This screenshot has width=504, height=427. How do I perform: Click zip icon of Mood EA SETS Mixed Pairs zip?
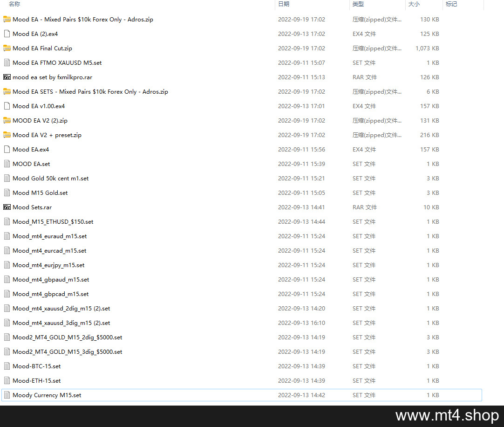(7, 92)
